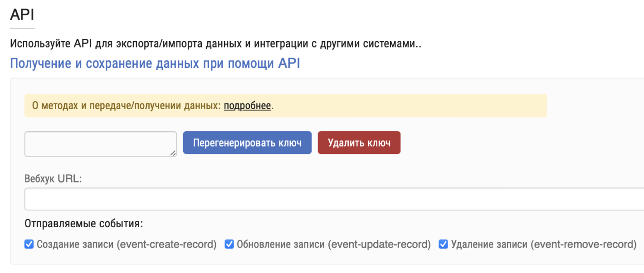This screenshot has height=273, width=644.
Task: Click the Обновление записи label text
Action: [333, 244]
